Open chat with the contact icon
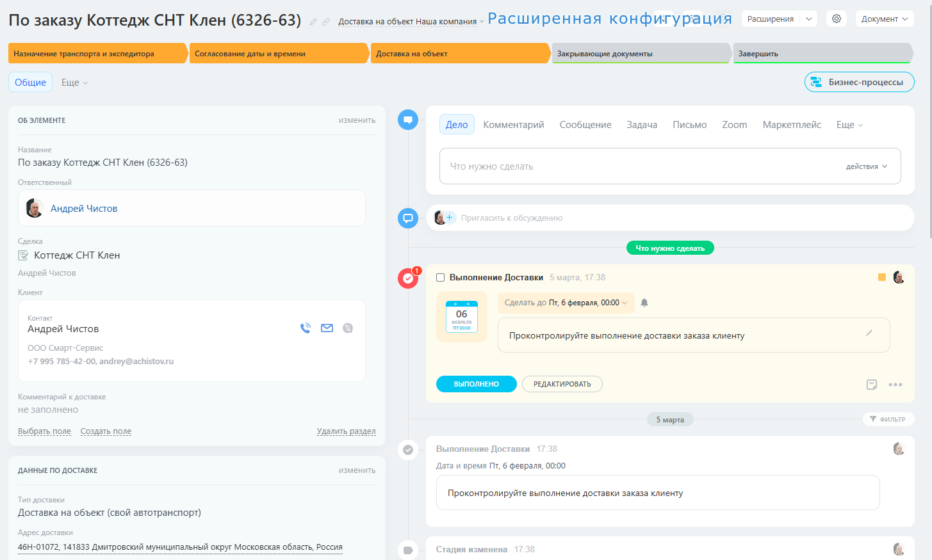Image resolution: width=932 pixels, height=560 pixels. [x=348, y=328]
